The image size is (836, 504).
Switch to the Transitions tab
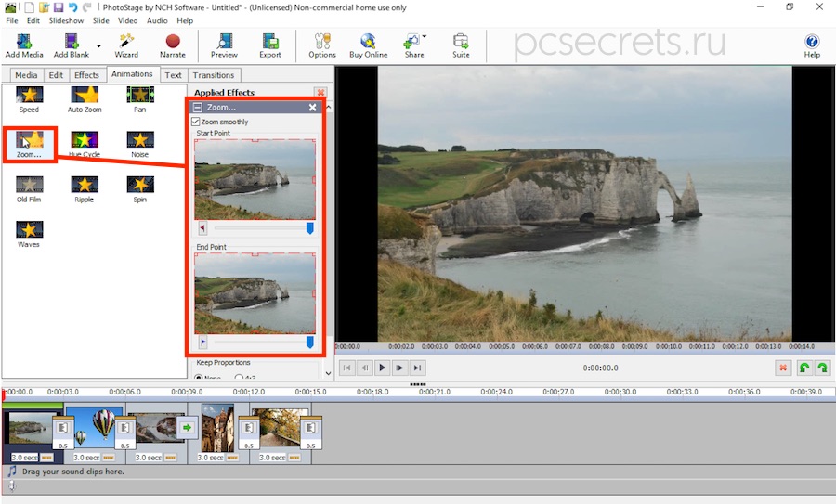coord(214,75)
